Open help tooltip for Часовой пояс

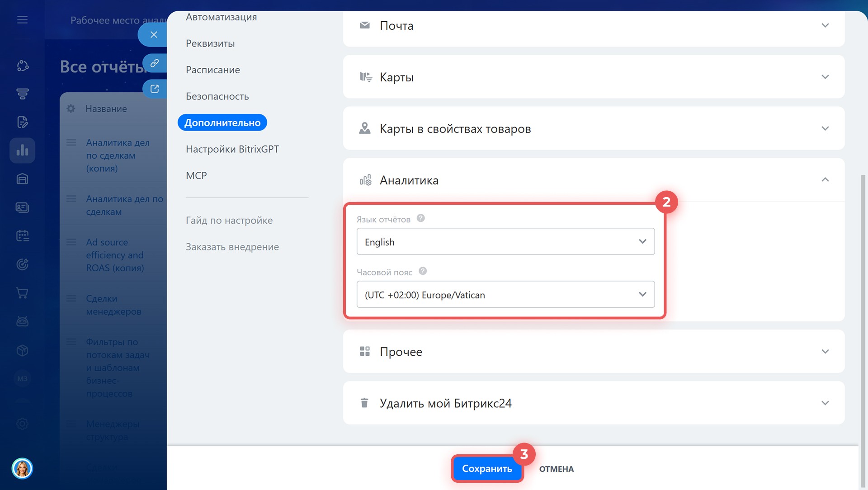point(423,271)
